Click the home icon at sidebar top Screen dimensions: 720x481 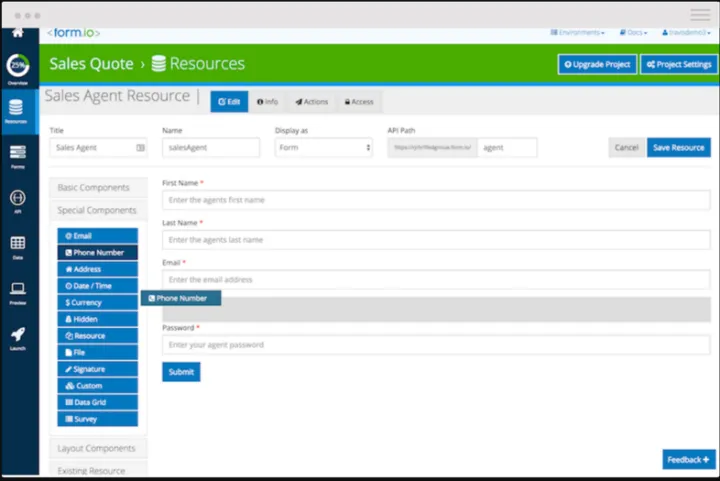17,32
